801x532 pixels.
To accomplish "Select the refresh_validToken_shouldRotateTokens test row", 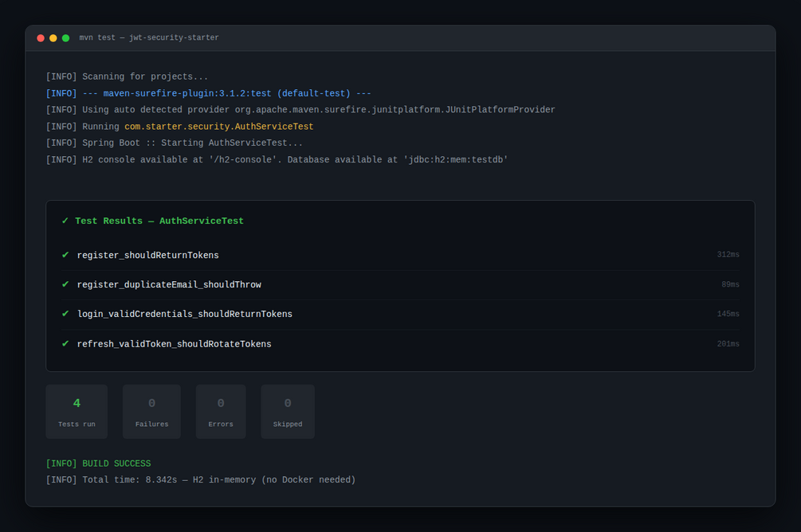I will pos(400,344).
